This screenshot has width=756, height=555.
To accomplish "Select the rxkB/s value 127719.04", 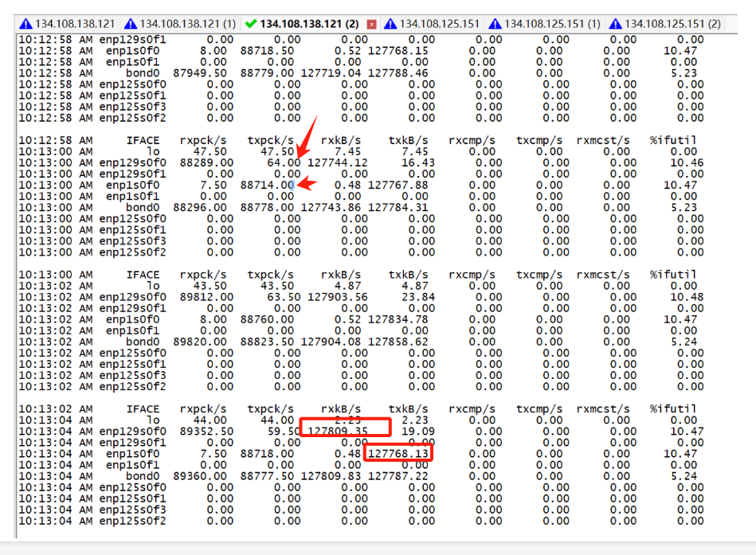I will [x=331, y=73].
